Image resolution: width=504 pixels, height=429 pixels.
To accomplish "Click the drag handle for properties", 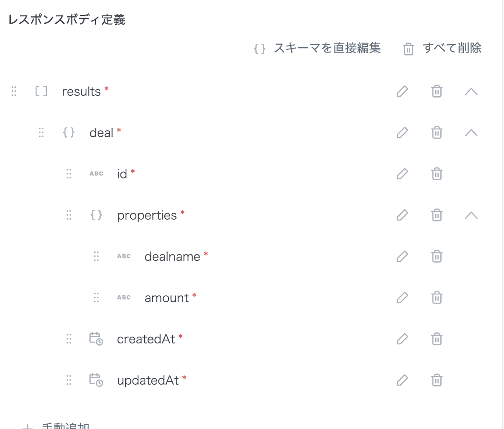I will click(x=69, y=215).
